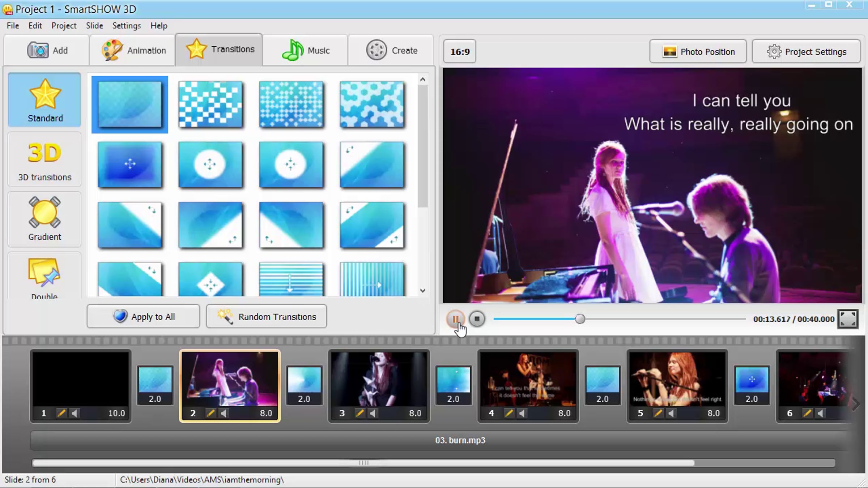Image resolution: width=868 pixels, height=488 pixels.
Task: Pick the checkerboard transition effect
Action: click(x=210, y=104)
